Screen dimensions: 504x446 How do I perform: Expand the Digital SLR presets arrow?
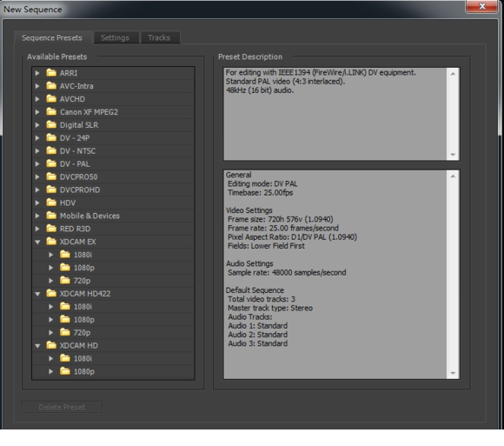[37, 125]
